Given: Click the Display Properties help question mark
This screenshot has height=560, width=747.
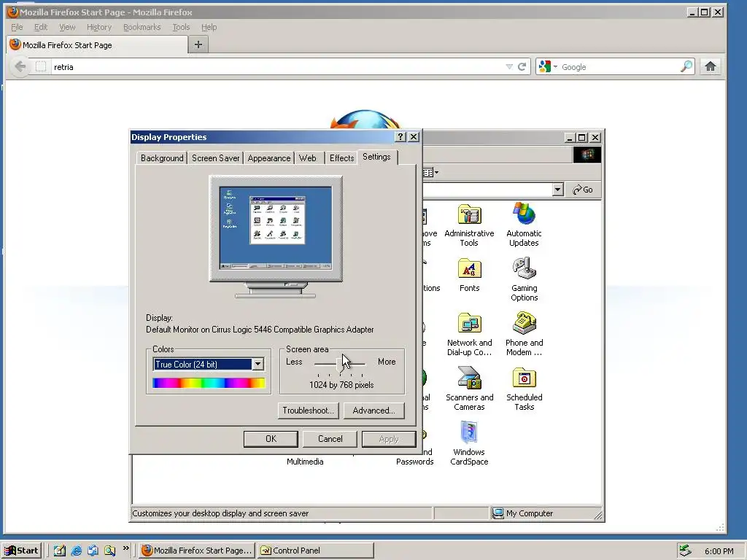Looking at the screenshot, I should [400, 137].
